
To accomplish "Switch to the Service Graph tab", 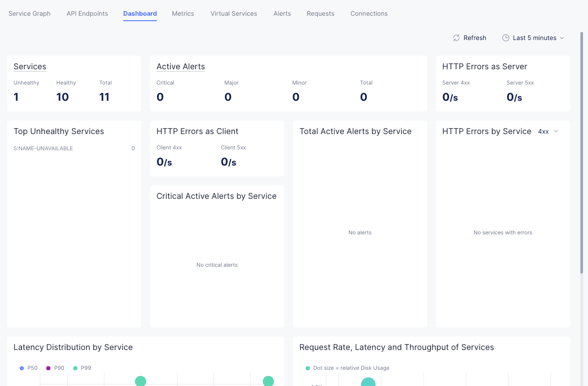I will tap(30, 13).
